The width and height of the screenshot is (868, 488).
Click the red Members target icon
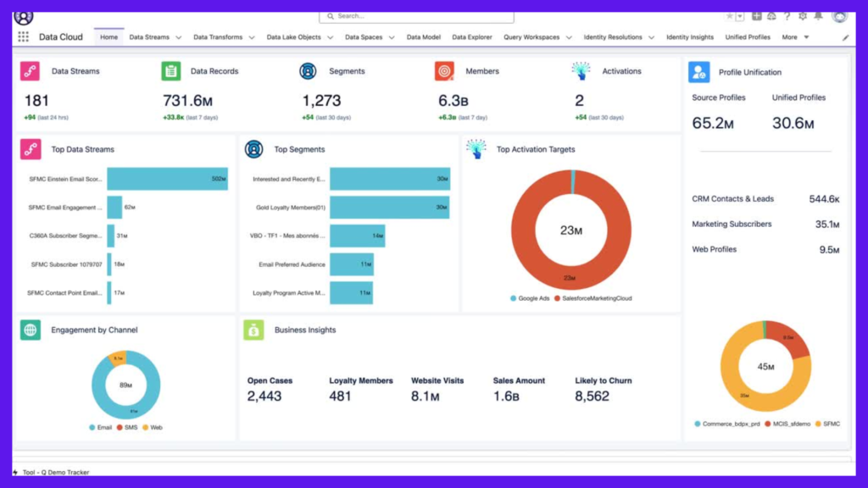click(444, 71)
